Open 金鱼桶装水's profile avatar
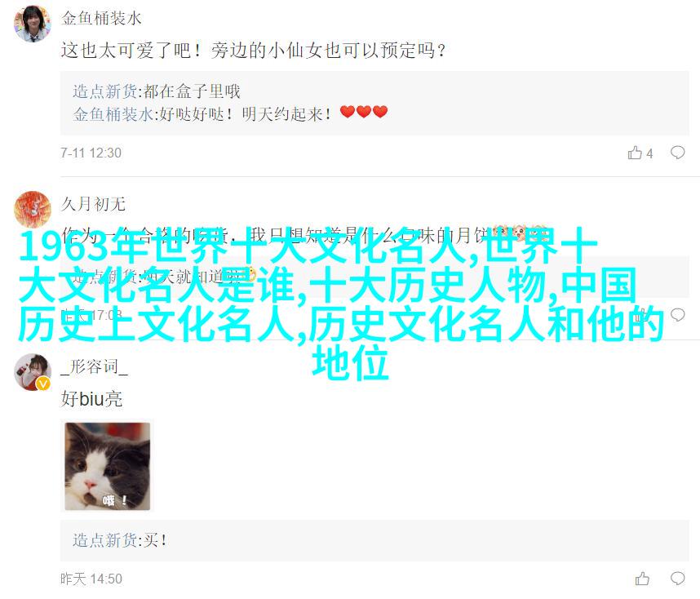Screen dimensions: 700x599 tap(32, 23)
